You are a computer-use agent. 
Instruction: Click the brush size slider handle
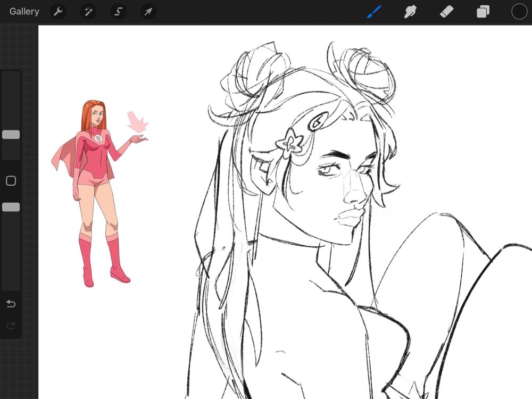[11, 135]
